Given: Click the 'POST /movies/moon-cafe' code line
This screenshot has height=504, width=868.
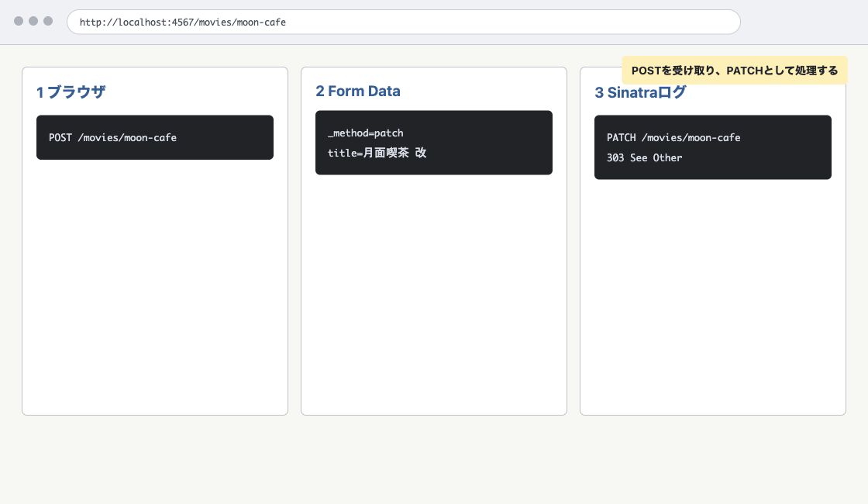Looking at the screenshot, I should (x=112, y=137).
